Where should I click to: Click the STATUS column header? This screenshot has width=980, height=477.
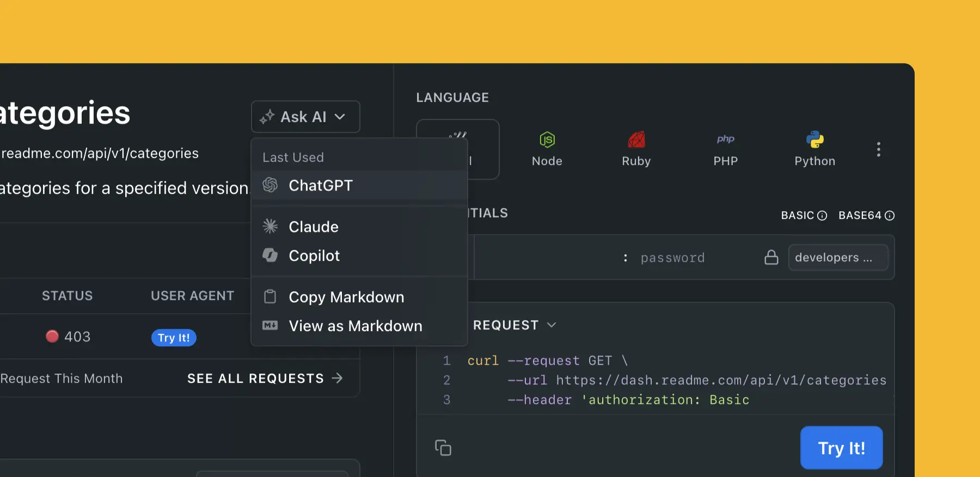click(x=68, y=296)
